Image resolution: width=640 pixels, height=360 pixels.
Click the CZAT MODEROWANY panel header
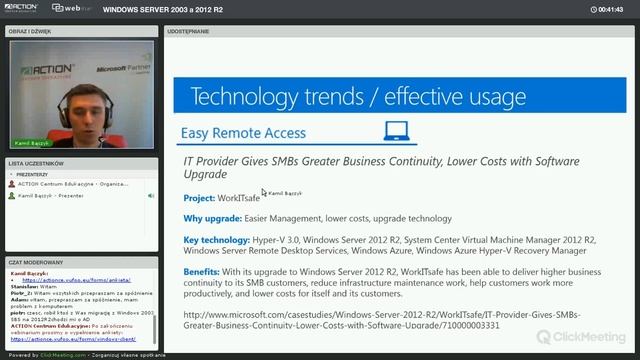click(82, 262)
